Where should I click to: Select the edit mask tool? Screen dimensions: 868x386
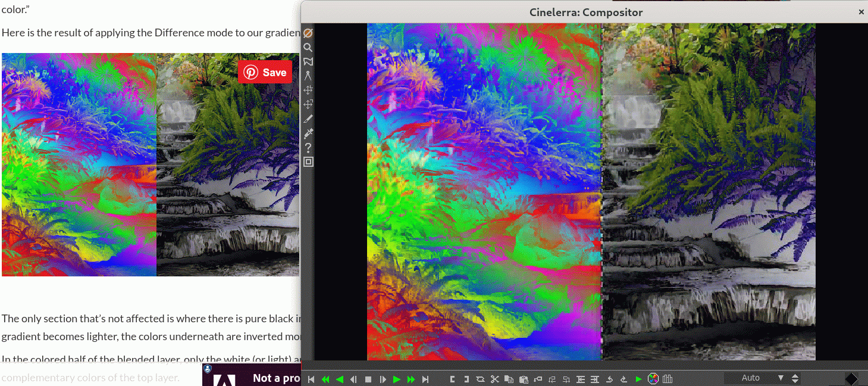[x=308, y=61]
